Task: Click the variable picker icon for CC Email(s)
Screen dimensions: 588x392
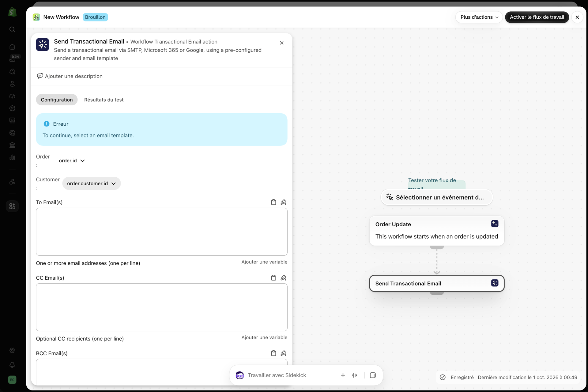Action: 284,278
